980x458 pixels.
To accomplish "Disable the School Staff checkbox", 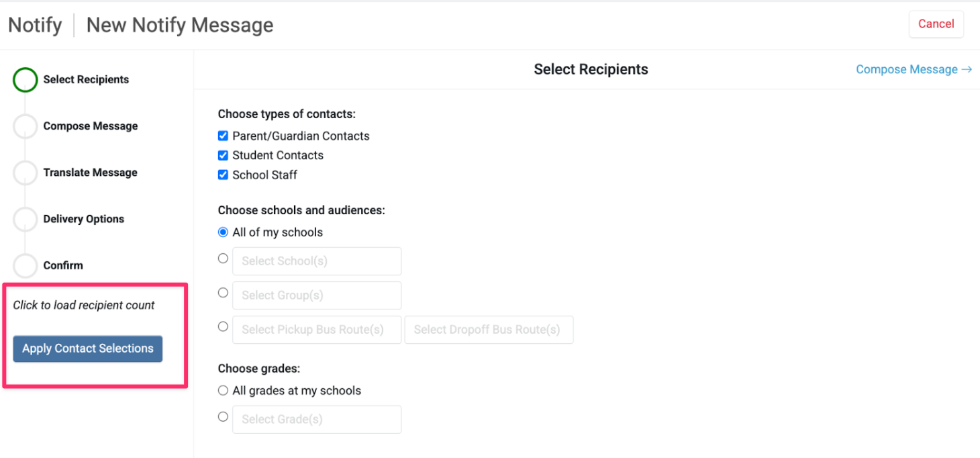I will (x=223, y=175).
